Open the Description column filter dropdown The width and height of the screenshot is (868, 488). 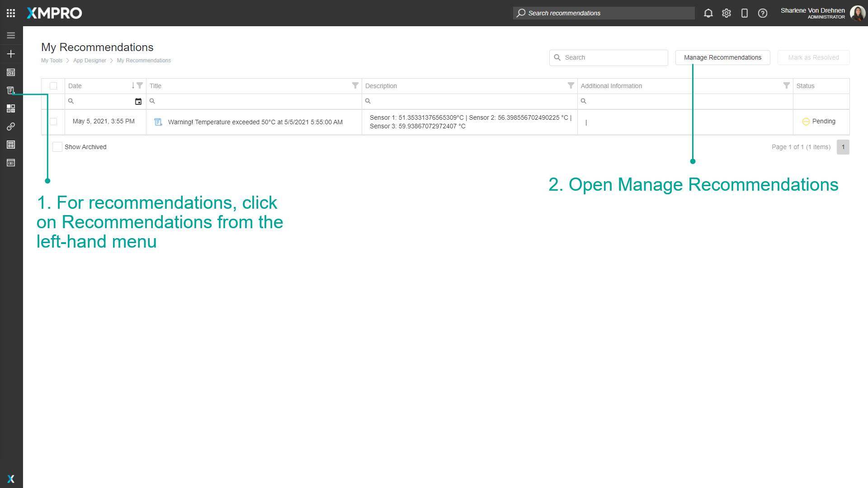coord(571,85)
